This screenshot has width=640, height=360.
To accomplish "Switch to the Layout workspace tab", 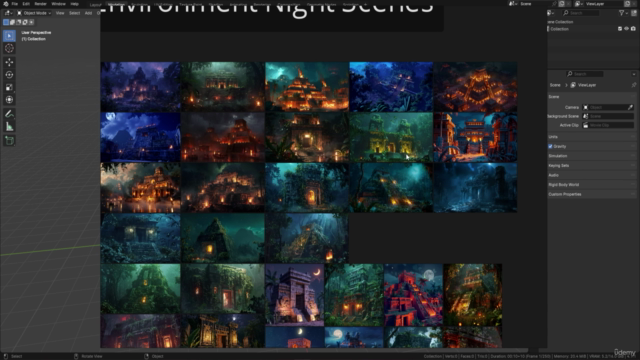I will pos(95,4).
